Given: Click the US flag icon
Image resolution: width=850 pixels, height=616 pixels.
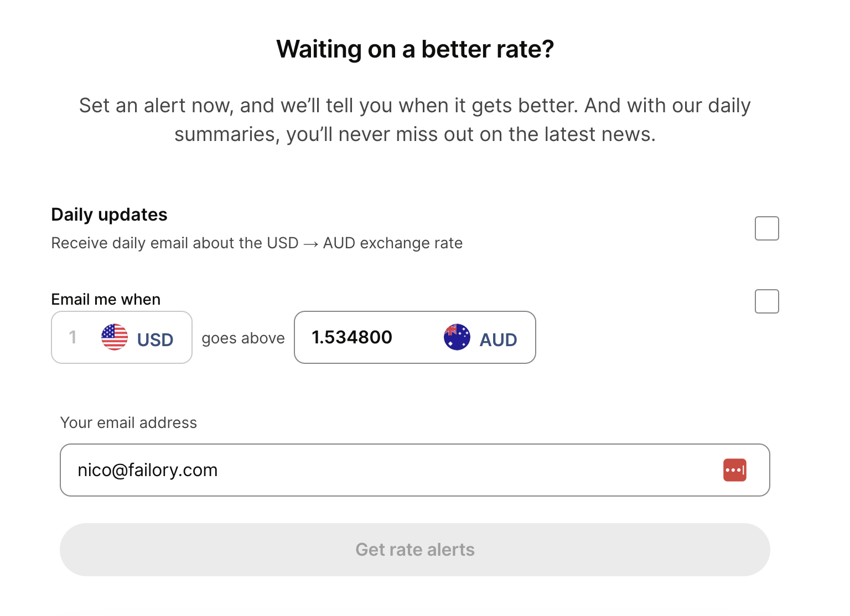Looking at the screenshot, I should [x=115, y=337].
